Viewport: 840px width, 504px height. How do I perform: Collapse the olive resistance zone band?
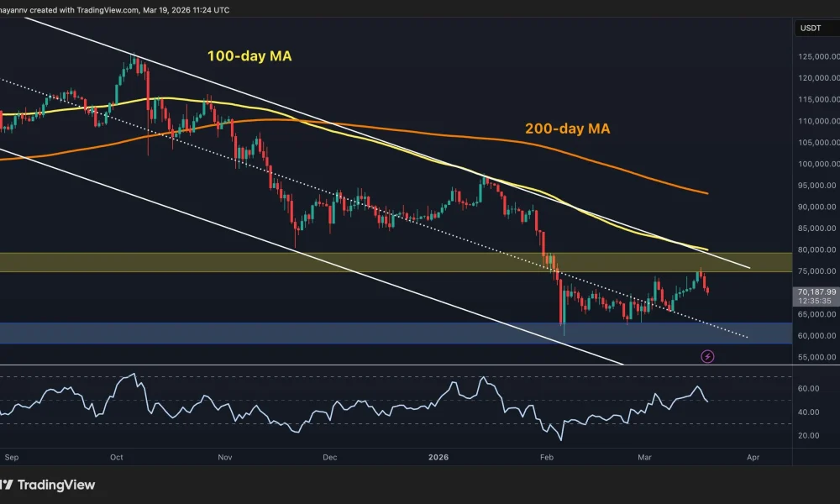pos(252,261)
